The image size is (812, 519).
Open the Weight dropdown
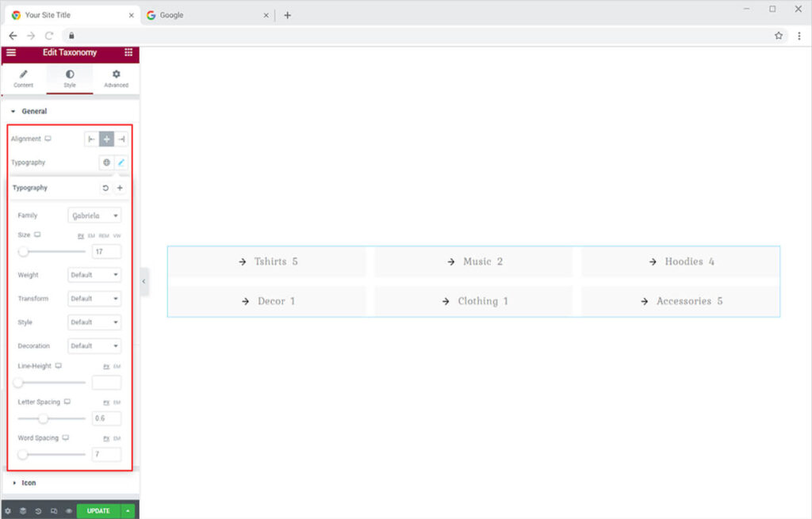(94, 275)
